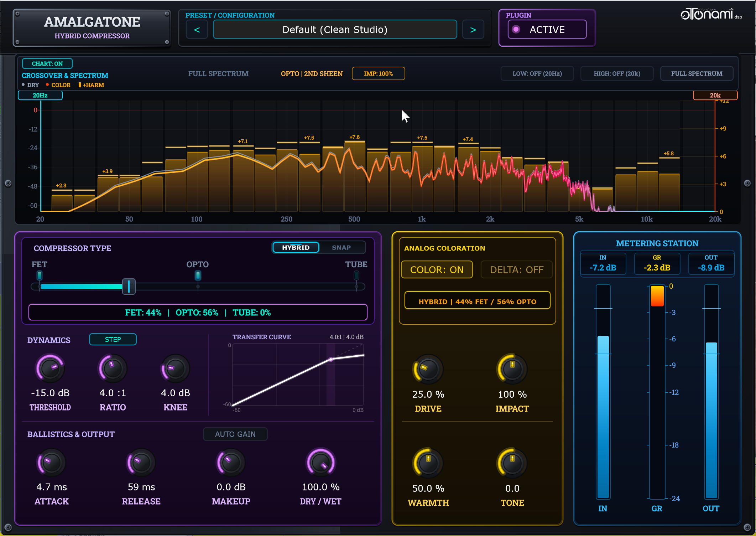Click the AMALGATONE Hybrid Compressor title plate
756x536 pixels.
point(92,28)
